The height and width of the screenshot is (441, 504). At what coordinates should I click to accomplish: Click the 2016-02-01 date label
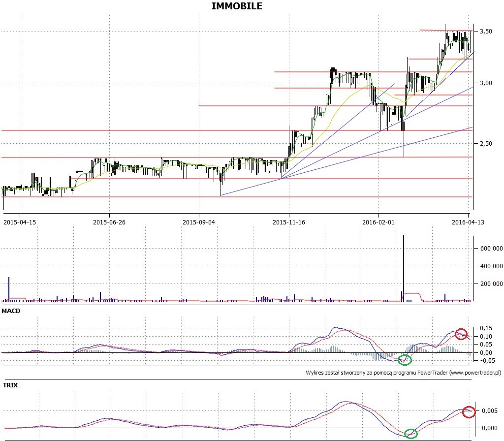378,222
